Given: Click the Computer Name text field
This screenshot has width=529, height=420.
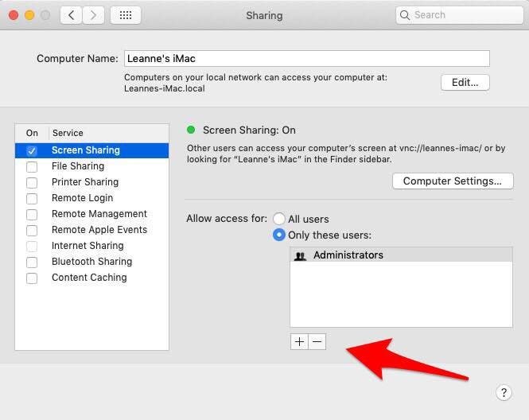Looking at the screenshot, I should [305, 58].
